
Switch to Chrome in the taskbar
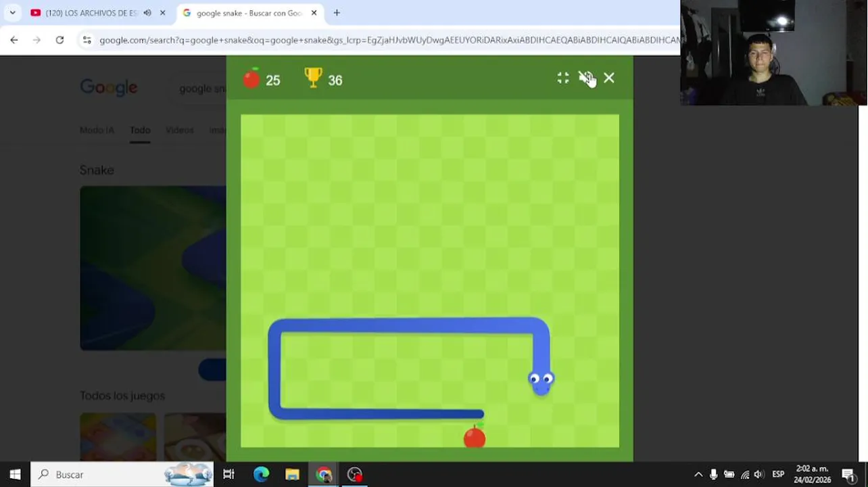(x=324, y=474)
